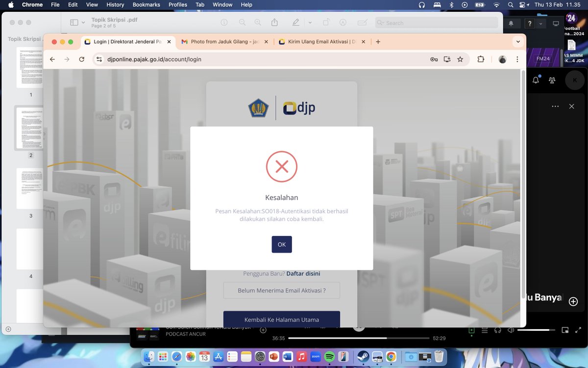Open the Bookmarks menu
This screenshot has width=588, height=368.
(147, 4)
